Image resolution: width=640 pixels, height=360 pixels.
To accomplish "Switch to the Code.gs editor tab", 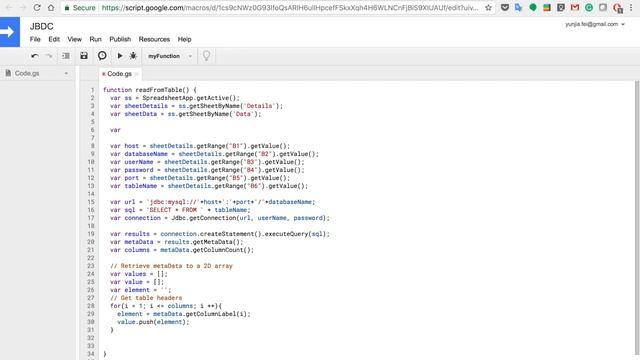I will (x=119, y=74).
